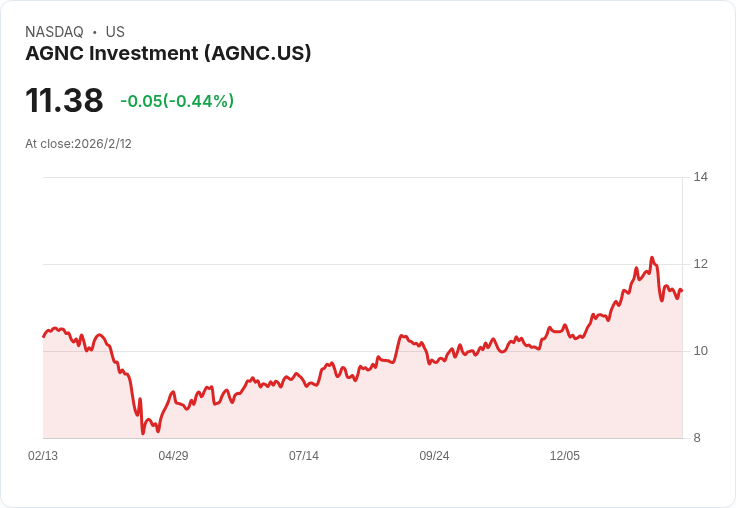
Task: Click the leftmost start of the price line
Action: pos(43,336)
